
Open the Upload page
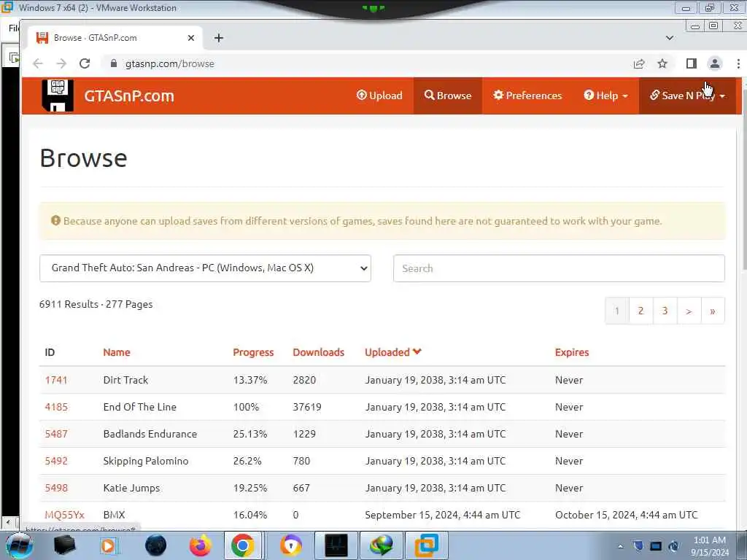point(379,96)
